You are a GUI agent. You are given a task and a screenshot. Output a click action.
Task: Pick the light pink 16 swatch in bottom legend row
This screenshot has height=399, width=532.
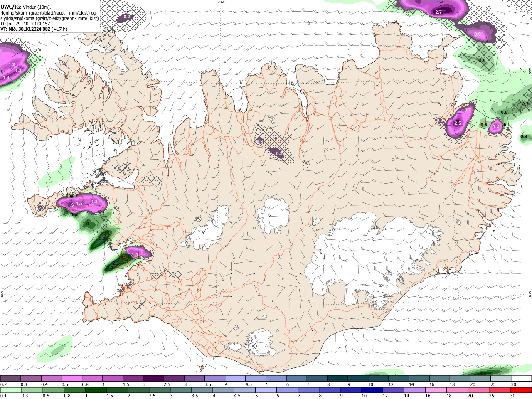click(436, 390)
